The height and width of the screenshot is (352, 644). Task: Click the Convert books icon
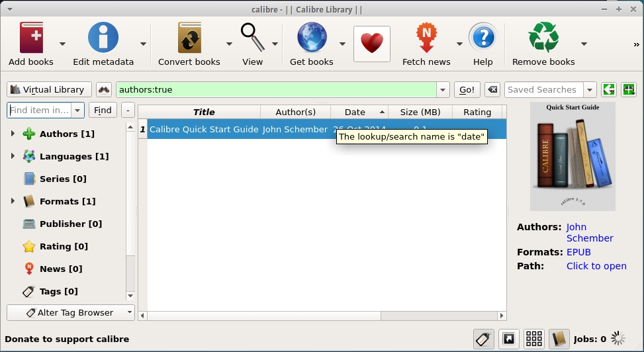point(189,37)
